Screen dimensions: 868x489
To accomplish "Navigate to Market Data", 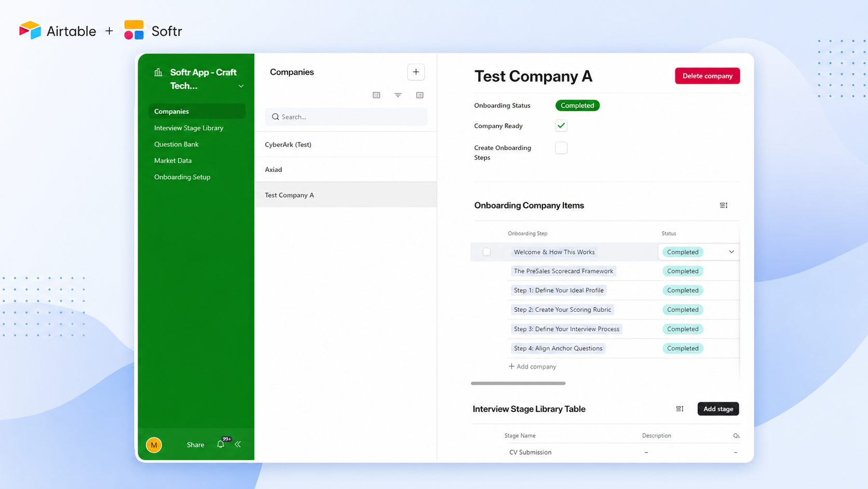I will click(173, 161).
